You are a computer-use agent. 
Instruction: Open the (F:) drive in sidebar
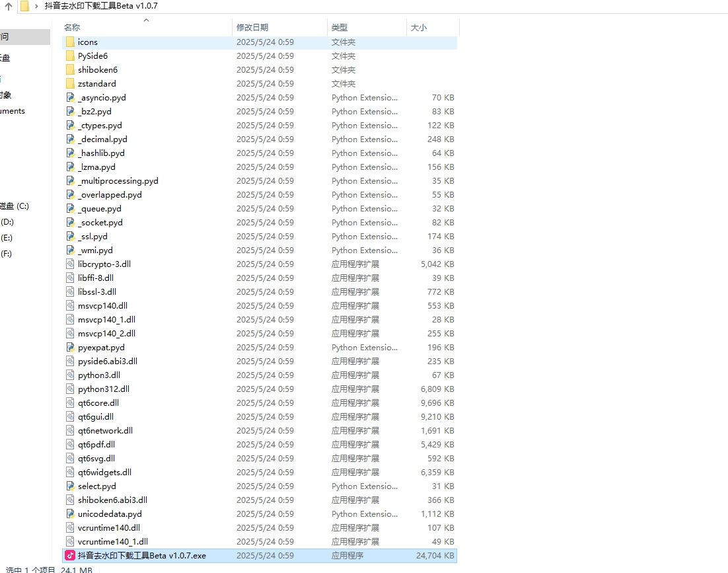coord(7,254)
